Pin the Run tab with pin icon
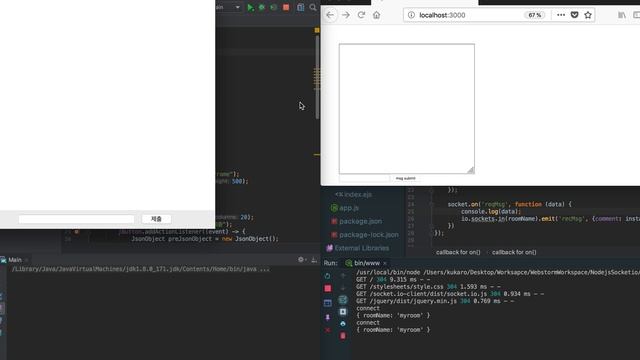This screenshot has height=360, width=640. [327, 317]
